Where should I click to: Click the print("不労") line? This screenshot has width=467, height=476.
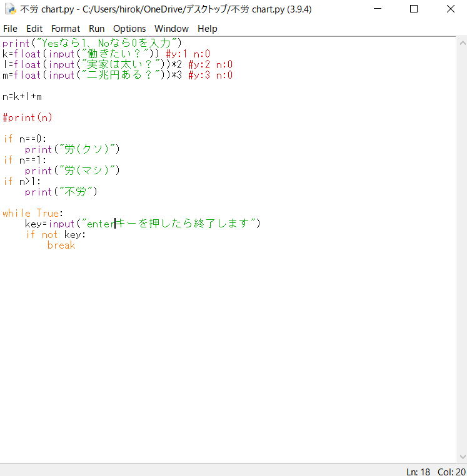pos(61,192)
